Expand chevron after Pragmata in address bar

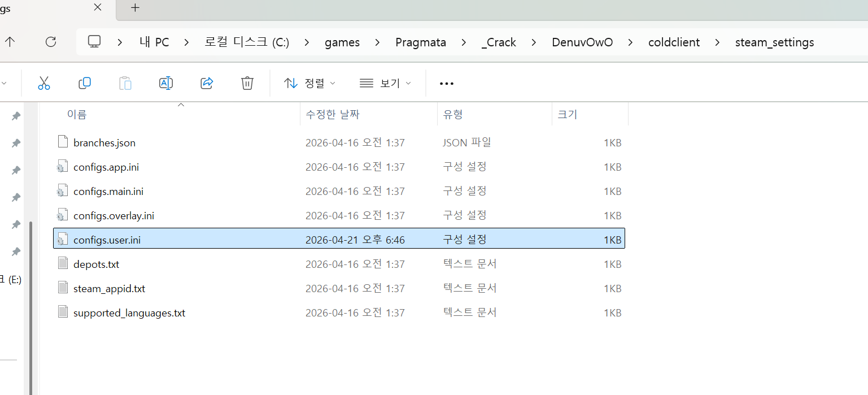tap(464, 42)
